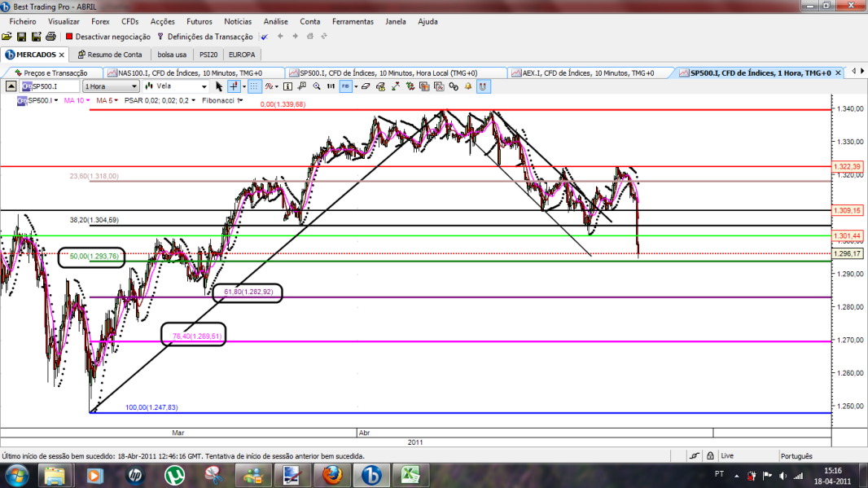Toggle the chart grid button

click(254, 86)
